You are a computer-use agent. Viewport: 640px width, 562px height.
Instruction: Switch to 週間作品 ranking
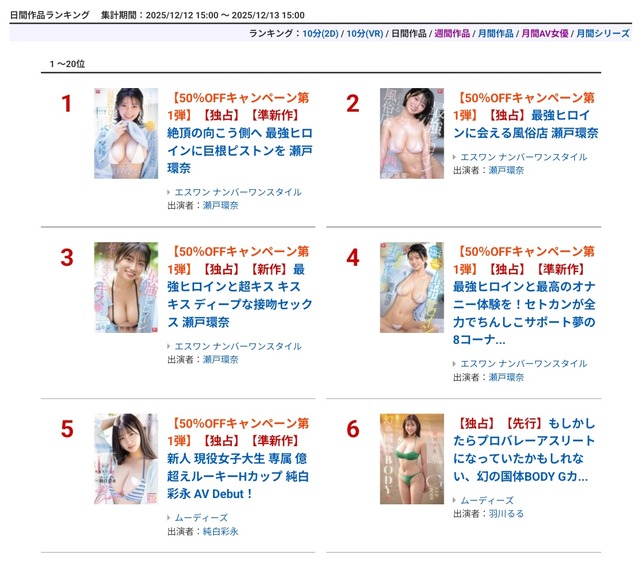click(452, 33)
